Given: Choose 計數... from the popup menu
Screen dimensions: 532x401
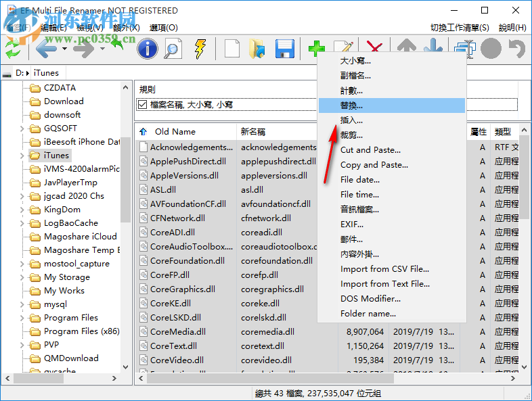Looking at the screenshot, I should [x=391, y=91].
